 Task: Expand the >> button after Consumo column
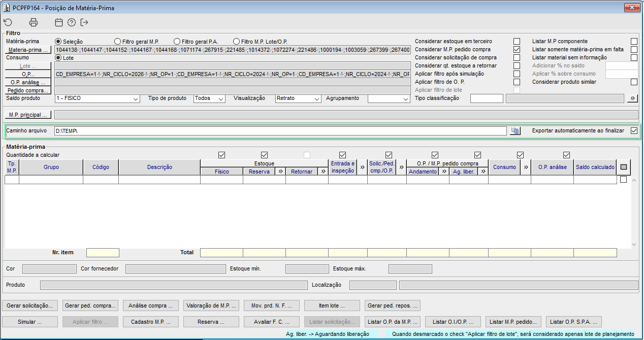coord(526,167)
